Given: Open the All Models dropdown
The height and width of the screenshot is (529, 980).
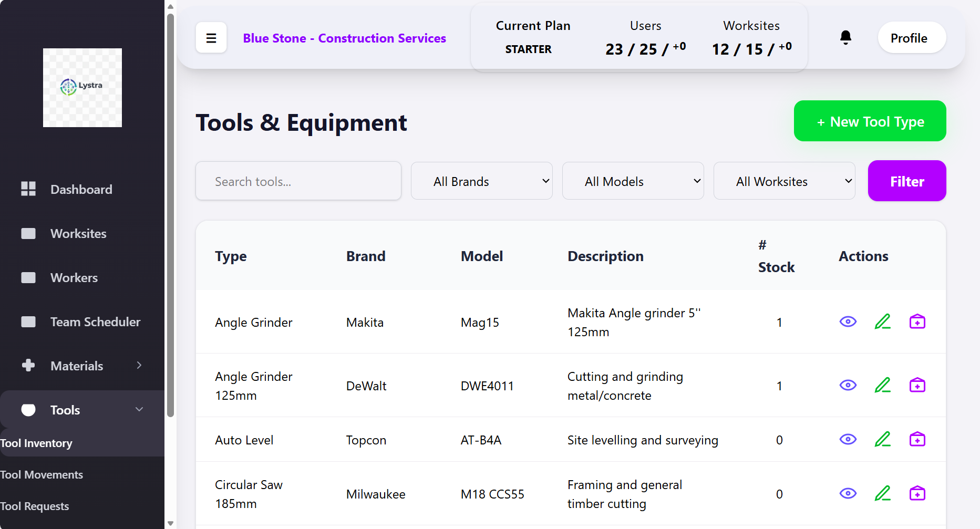Looking at the screenshot, I should click(x=633, y=181).
